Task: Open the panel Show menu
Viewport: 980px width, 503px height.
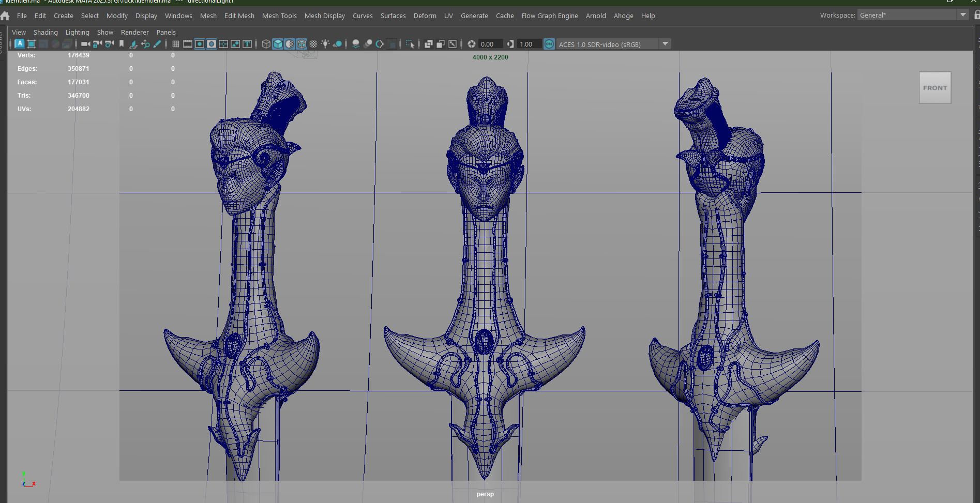Action: 105,32
